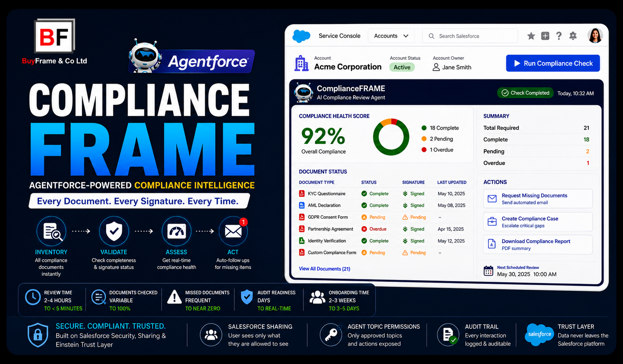The width and height of the screenshot is (623, 364).
Task: Select the red 1 Overdue legend dot
Action: pos(424,150)
